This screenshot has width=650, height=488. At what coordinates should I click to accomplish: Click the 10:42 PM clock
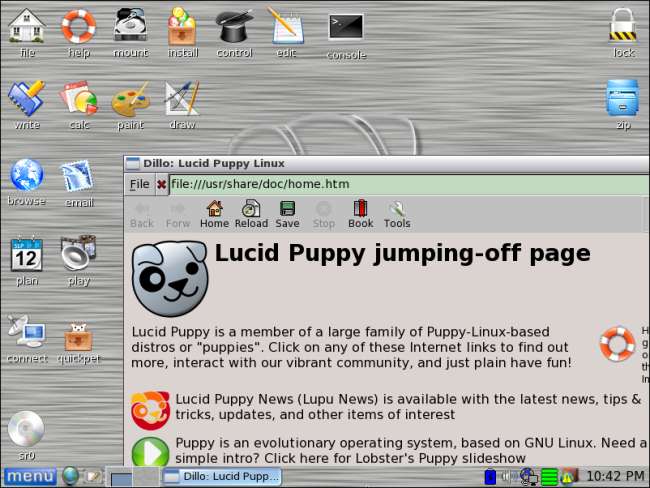[x=615, y=476]
